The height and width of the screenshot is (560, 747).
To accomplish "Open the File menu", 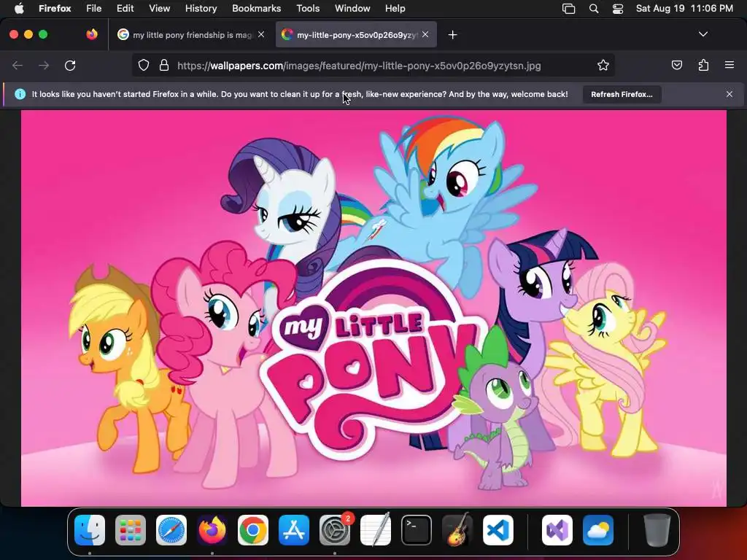I will coord(94,8).
